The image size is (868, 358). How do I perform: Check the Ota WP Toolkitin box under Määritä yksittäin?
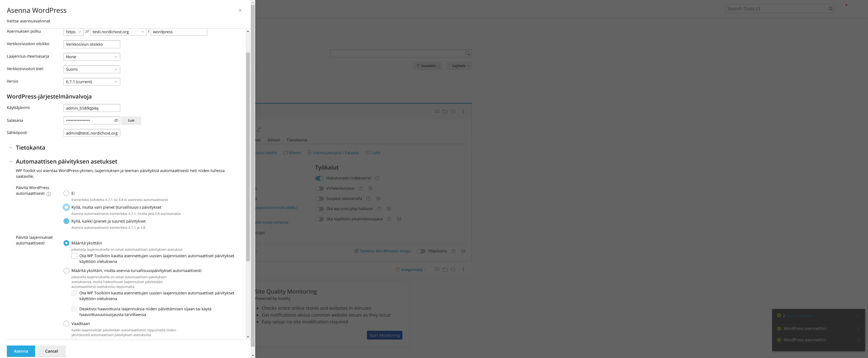[x=74, y=256]
